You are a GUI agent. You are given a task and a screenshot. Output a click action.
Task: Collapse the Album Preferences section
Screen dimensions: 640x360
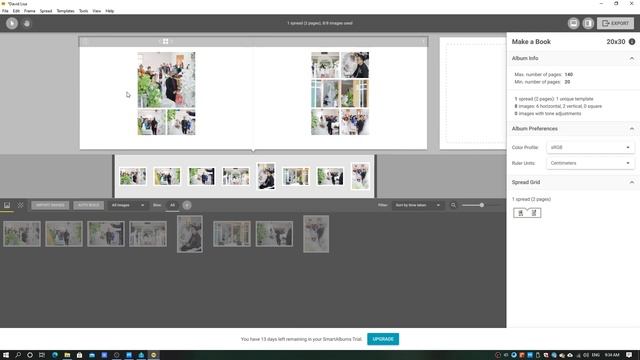point(632,129)
